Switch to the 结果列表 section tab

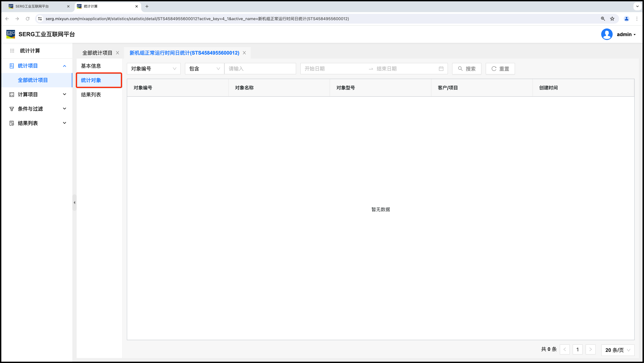91,95
